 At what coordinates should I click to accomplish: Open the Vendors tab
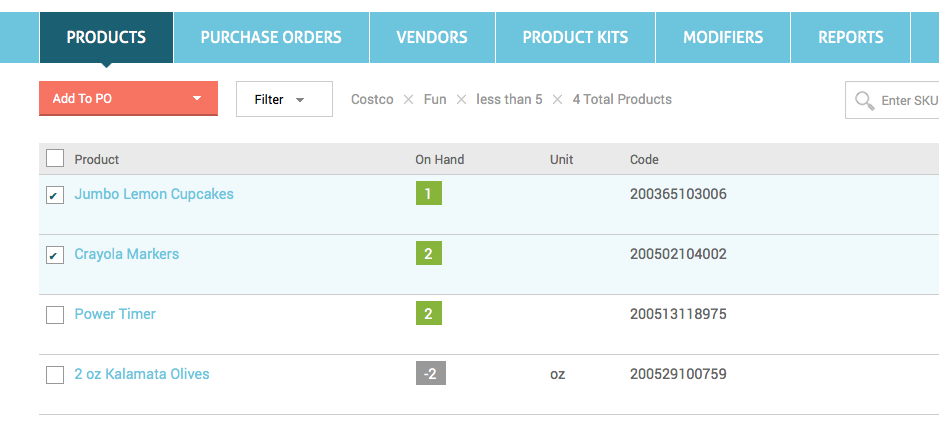pos(432,37)
